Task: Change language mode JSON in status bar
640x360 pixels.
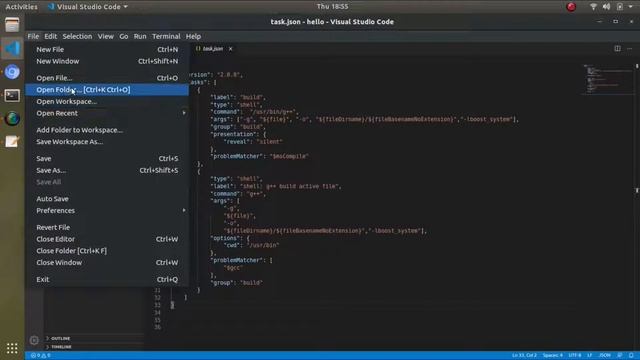Action: [x=604, y=356]
